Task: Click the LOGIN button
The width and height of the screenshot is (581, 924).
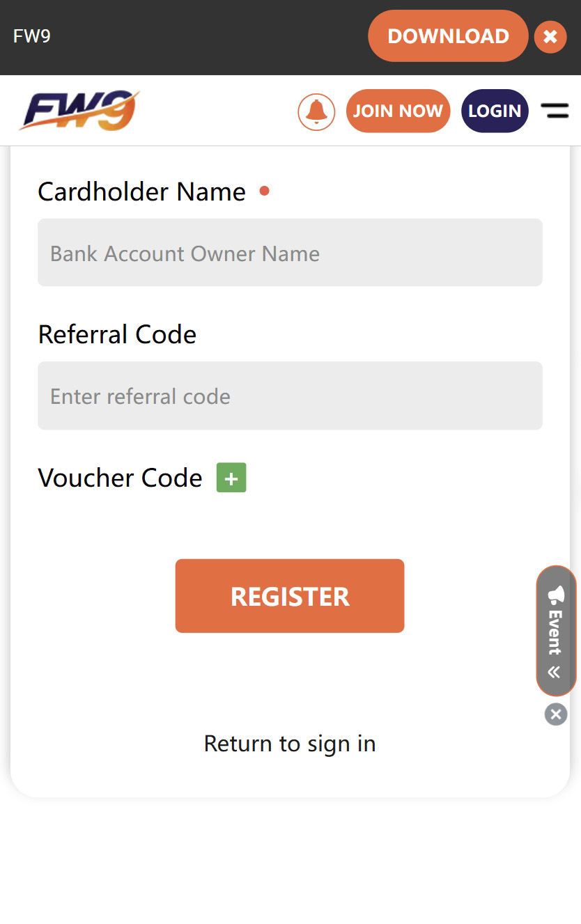Action: pos(495,110)
